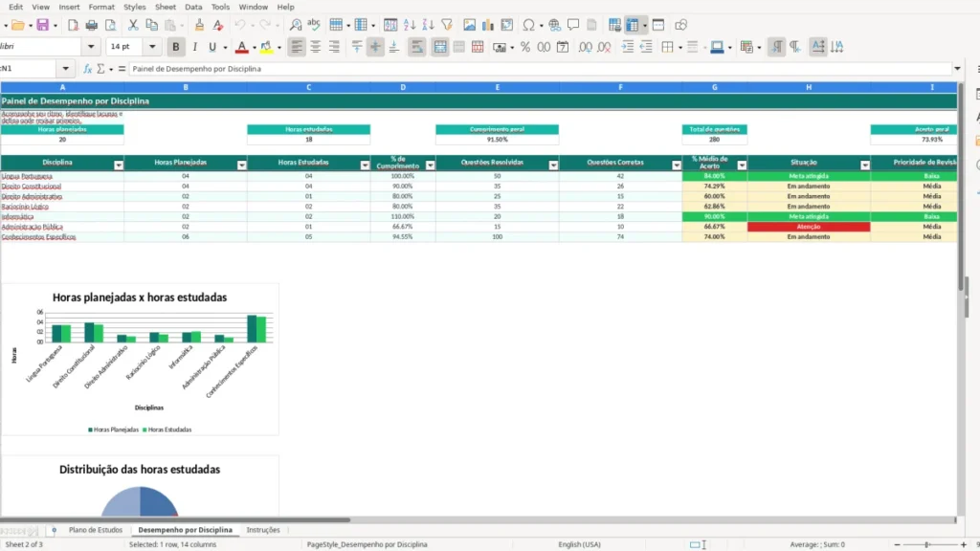
Task: Toggle Center Horizontally alignment
Action: tap(316, 47)
